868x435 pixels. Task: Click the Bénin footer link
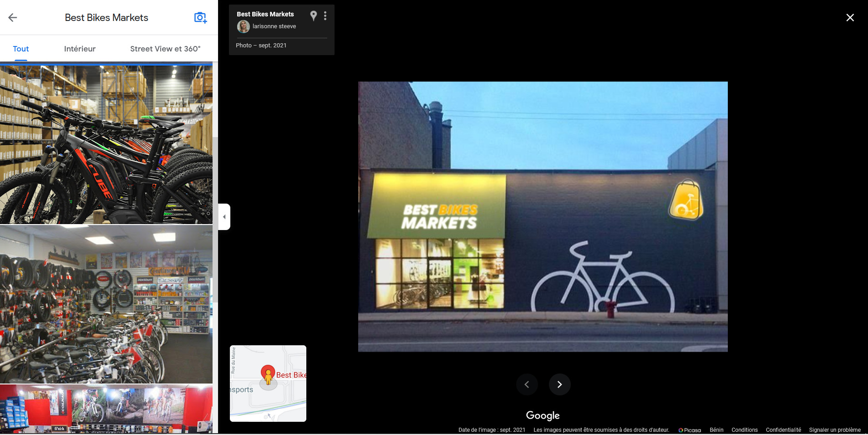point(716,430)
